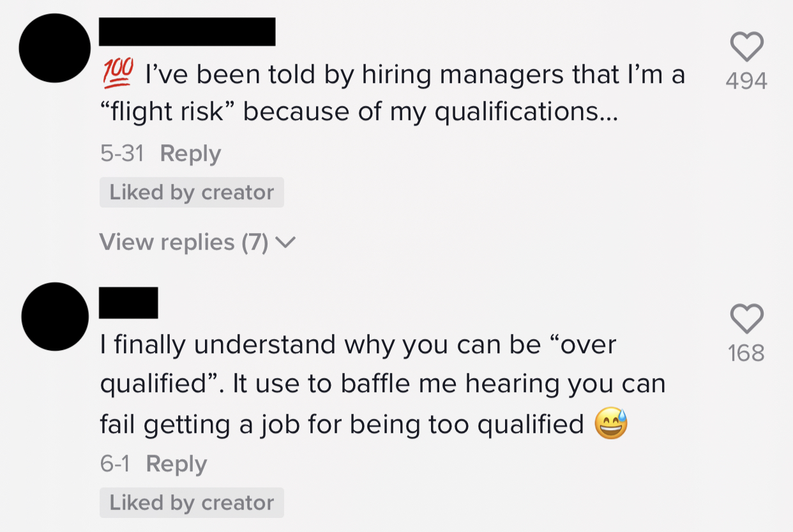Click the bottom comment's "Liked by creator" badge
Image resolution: width=793 pixels, height=532 pixels.
[x=192, y=503]
